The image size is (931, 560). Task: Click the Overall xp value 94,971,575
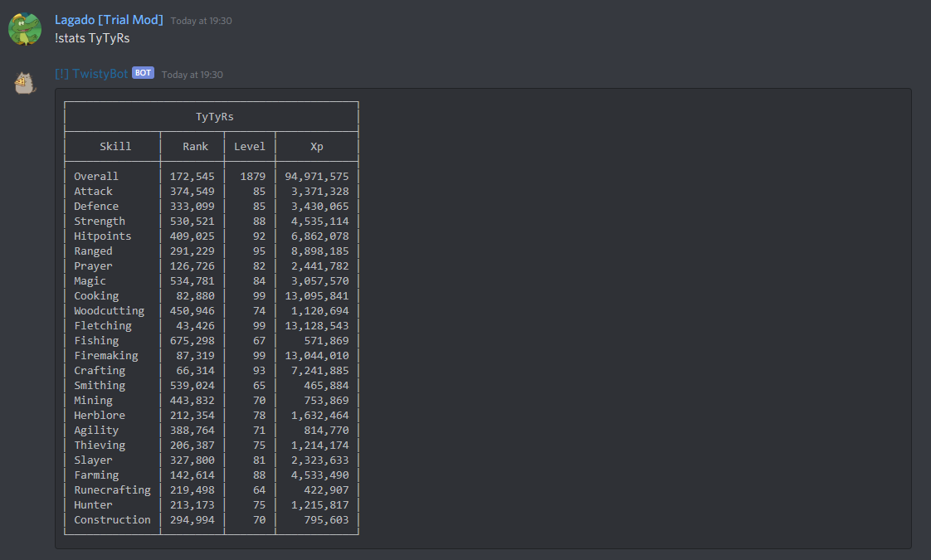point(316,177)
